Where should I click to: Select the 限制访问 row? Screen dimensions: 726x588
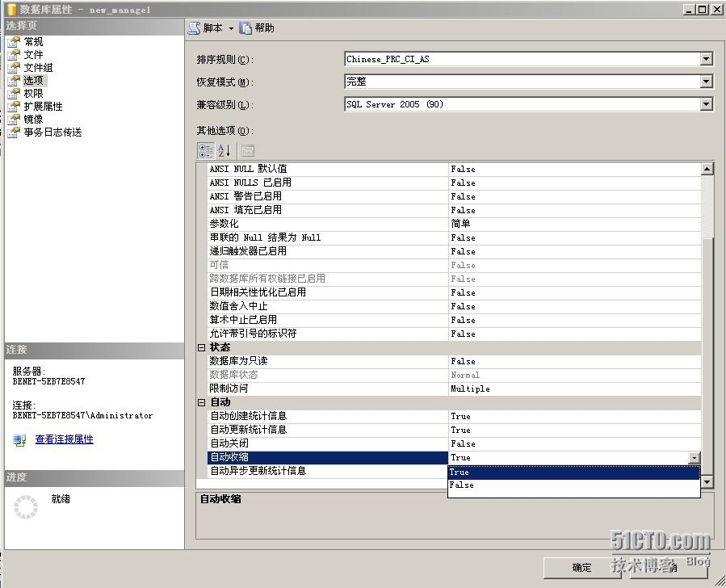coord(454,389)
